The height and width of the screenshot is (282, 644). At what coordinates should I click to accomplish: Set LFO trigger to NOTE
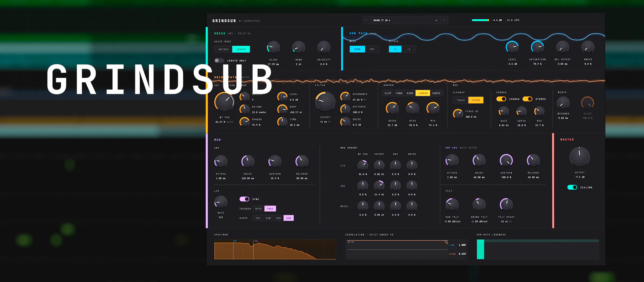(x=258, y=209)
